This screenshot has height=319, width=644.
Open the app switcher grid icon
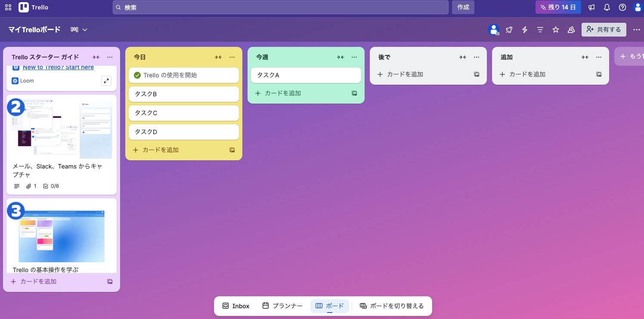[x=8, y=7]
